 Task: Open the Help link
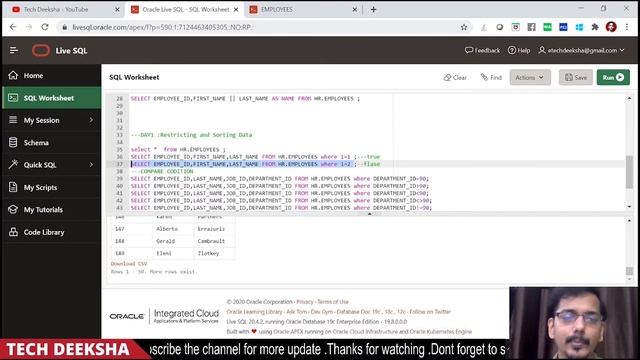point(519,50)
